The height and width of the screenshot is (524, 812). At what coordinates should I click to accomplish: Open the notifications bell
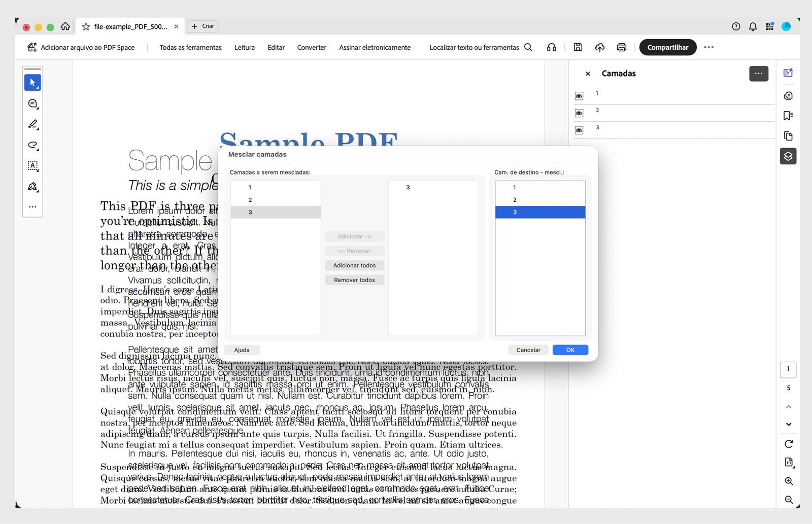point(753,27)
